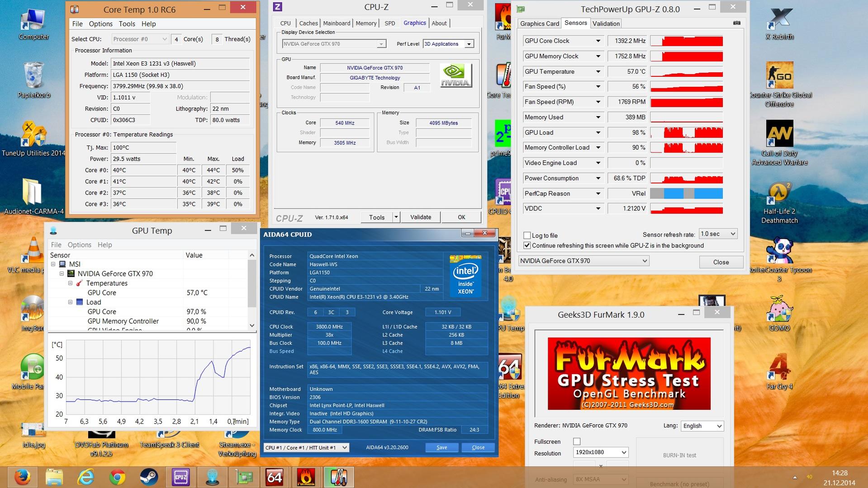This screenshot has width=868, height=488.
Task: Open the Papierkorb recycle bin icon
Action: coord(33,80)
